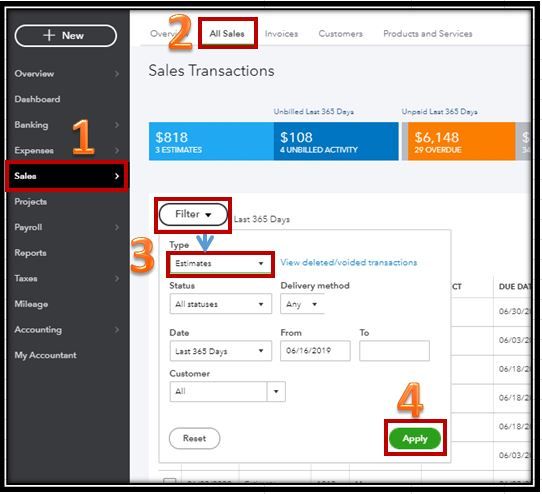The width and height of the screenshot is (542, 494).
Task: Expand the Sales sidebar chevron
Action: pos(117,176)
